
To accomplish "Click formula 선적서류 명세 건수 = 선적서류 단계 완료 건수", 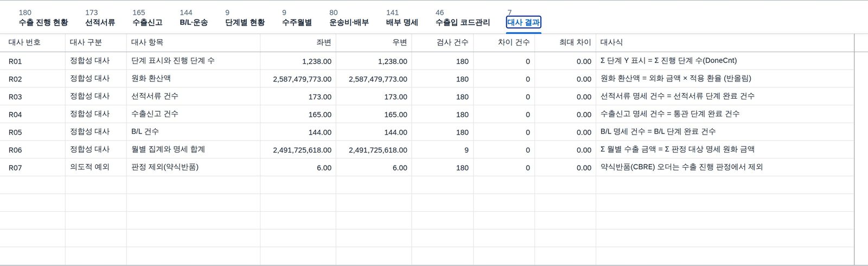I will click(x=725, y=96).
